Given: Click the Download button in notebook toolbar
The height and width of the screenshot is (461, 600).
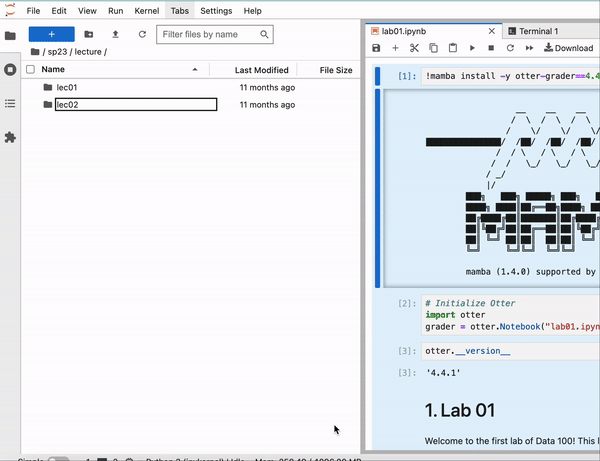Looking at the screenshot, I should (x=569, y=48).
